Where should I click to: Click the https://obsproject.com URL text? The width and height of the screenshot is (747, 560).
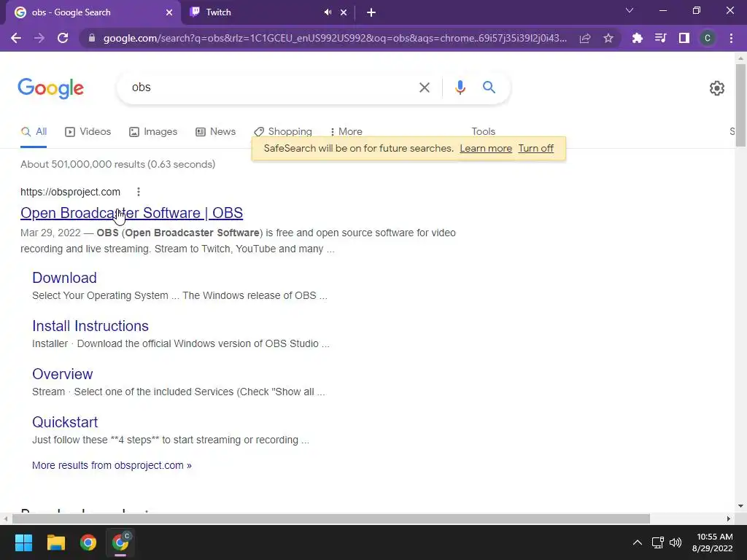click(x=70, y=192)
